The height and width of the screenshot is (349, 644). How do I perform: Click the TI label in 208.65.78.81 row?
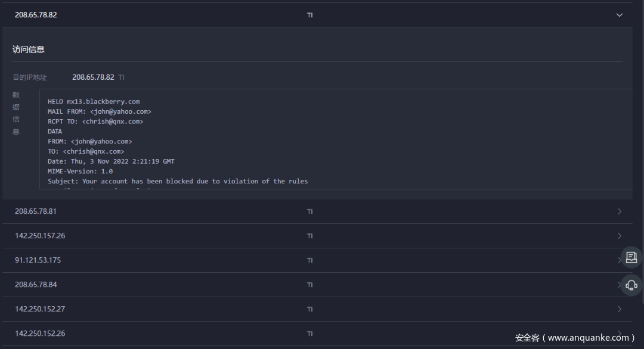(x=309, y=211)
